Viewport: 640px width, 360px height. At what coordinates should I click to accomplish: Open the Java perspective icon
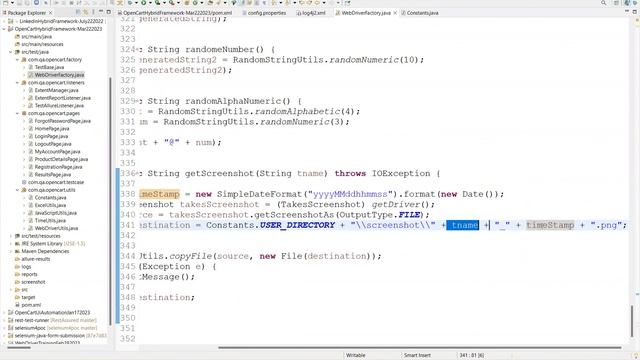627,3
